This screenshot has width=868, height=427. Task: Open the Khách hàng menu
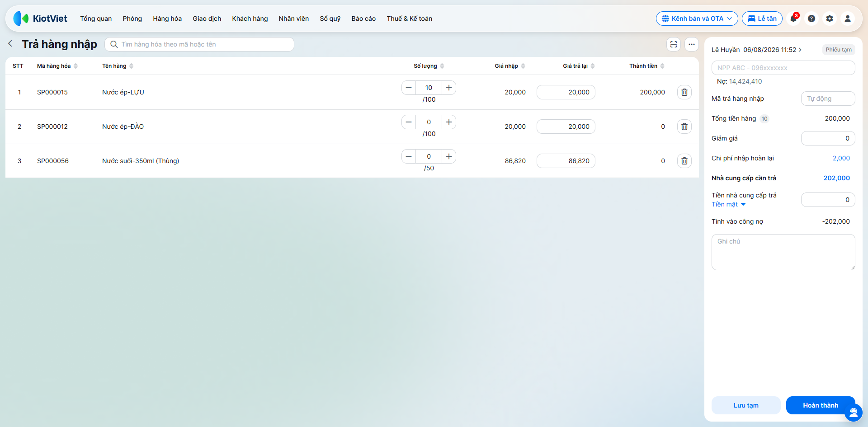coord(250,19)
